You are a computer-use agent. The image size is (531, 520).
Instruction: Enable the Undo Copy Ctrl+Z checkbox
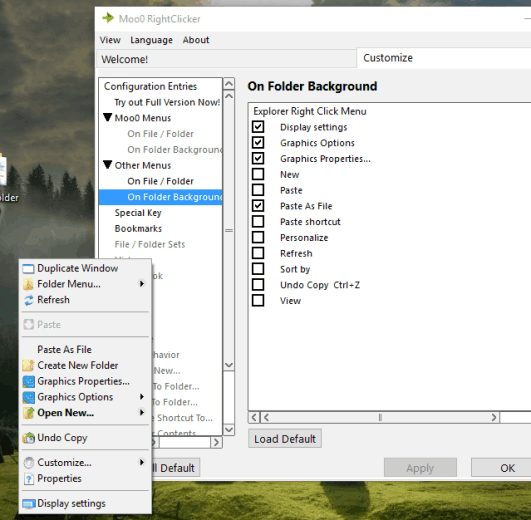click(x=258, y=285)
